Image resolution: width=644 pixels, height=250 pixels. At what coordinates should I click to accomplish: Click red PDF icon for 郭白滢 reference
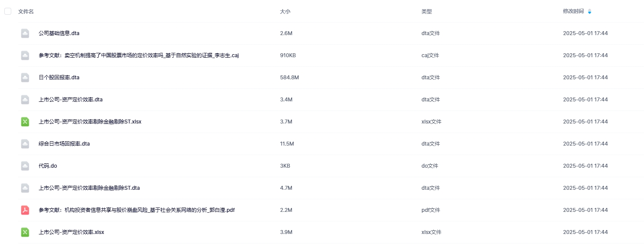pyautogui.click(x=25, y=210)
